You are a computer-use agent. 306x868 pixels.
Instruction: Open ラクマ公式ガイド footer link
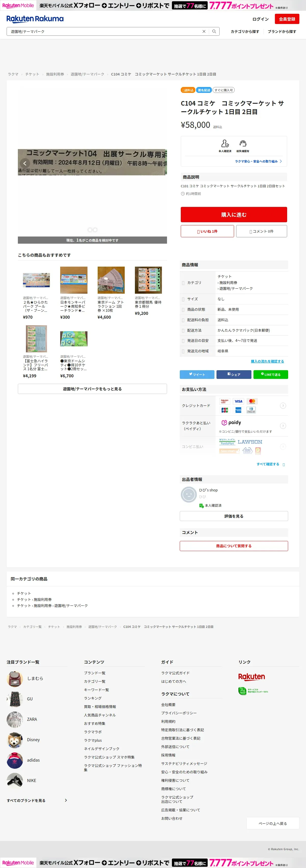point(175,673)
